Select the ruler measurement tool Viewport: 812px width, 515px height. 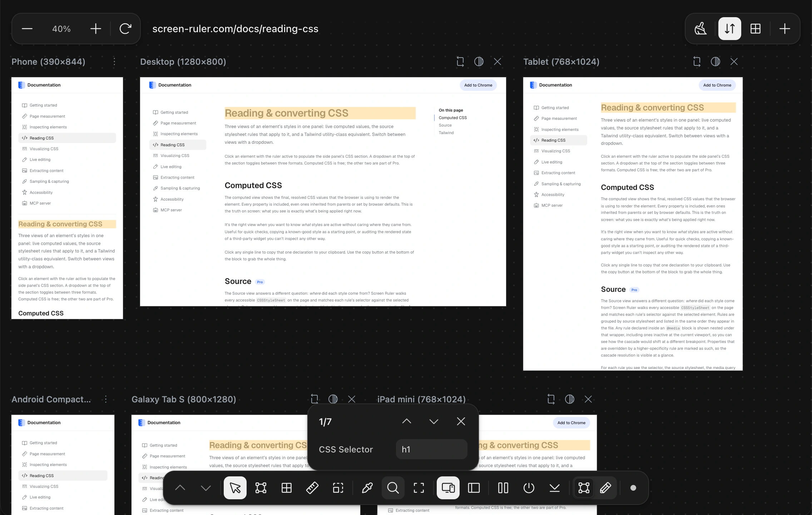(312, 488)
